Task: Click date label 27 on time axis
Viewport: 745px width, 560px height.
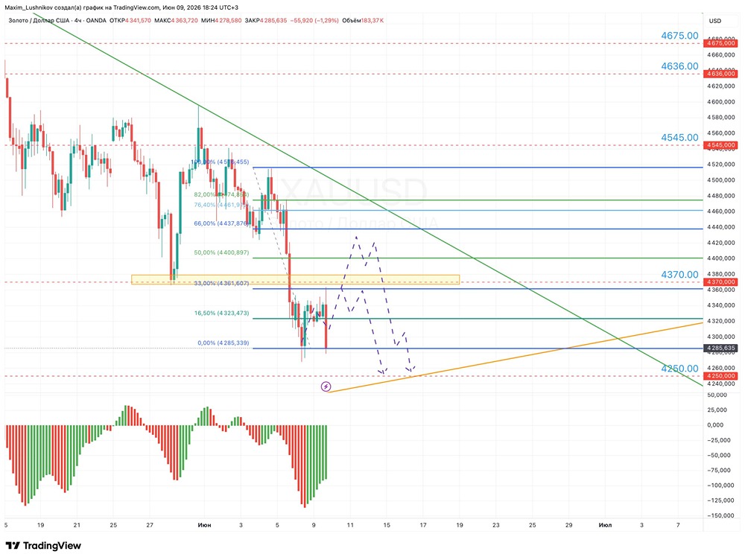Action: (150, 525)
